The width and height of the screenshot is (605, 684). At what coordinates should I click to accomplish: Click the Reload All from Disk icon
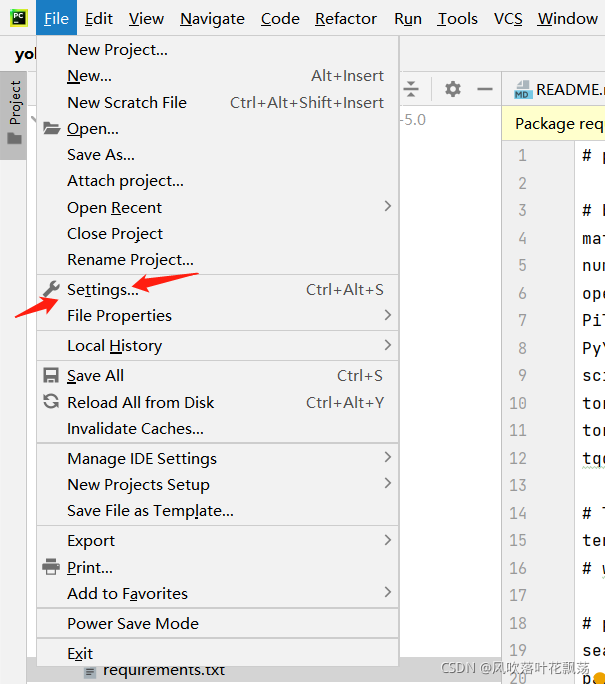pyautogui.click(x=51, y=401)
